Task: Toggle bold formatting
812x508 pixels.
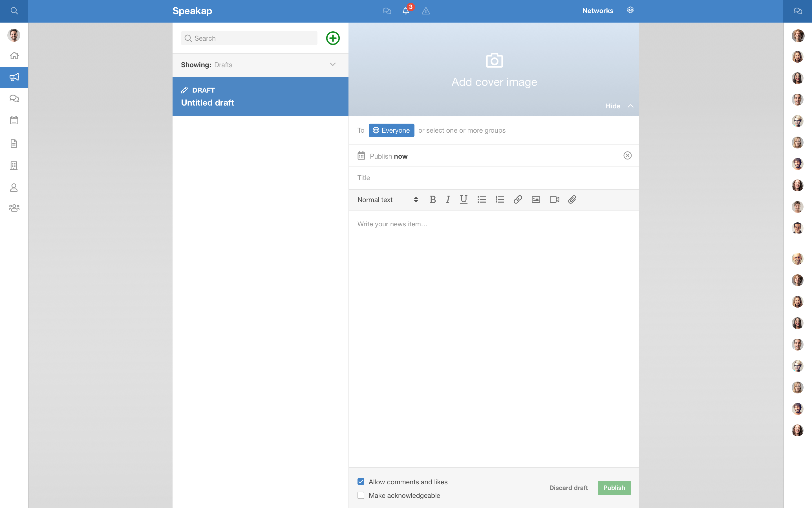Action: tap(433, 200)
